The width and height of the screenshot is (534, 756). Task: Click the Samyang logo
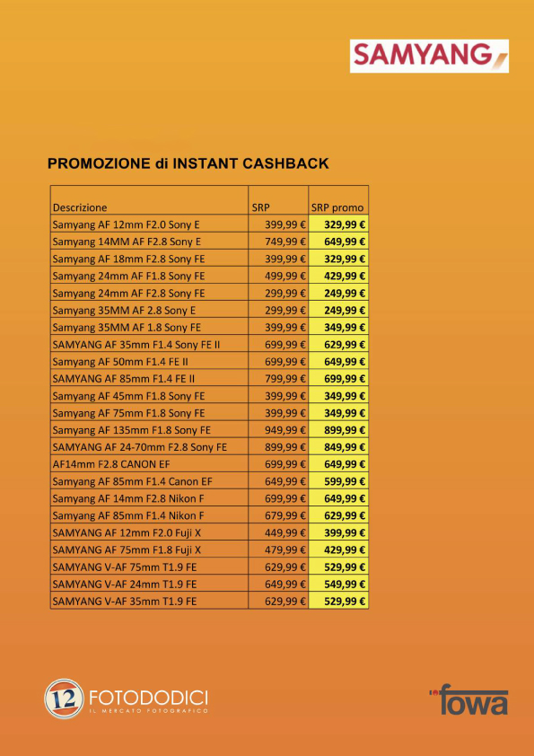(429, 56)
